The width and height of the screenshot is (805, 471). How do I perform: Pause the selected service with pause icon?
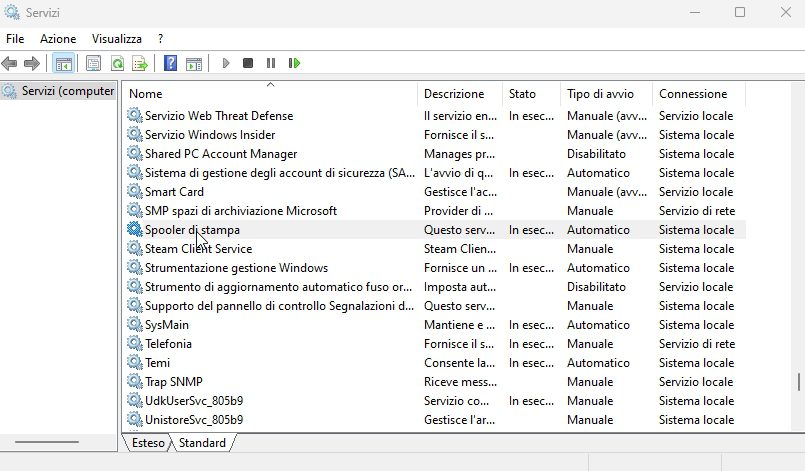[x=271, y=63]
